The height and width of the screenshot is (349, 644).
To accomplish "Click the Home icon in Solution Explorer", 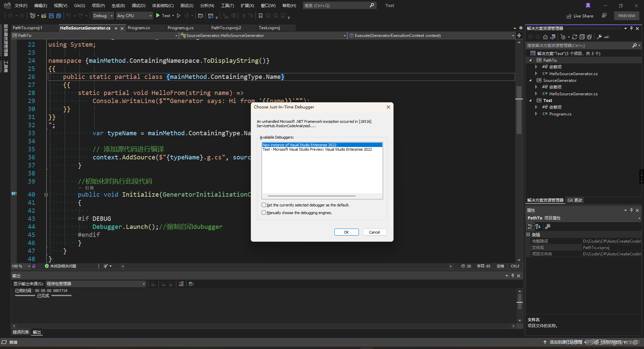I will click(x=545, y=37).
